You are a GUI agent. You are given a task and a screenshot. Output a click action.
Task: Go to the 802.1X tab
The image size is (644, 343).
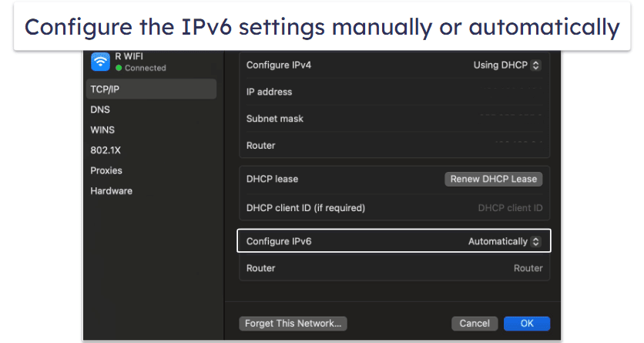click(105, 150)
